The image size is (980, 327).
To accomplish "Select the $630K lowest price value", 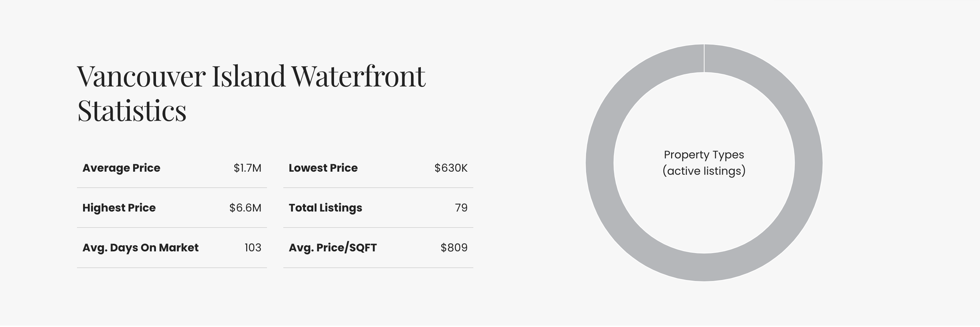I will 451,168.
